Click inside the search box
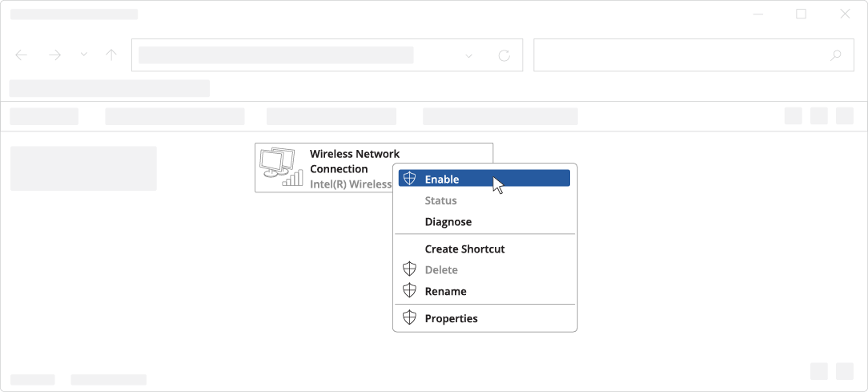Viewport: 868px width, 392px height. pyautogui.click(x=681, y=55)
